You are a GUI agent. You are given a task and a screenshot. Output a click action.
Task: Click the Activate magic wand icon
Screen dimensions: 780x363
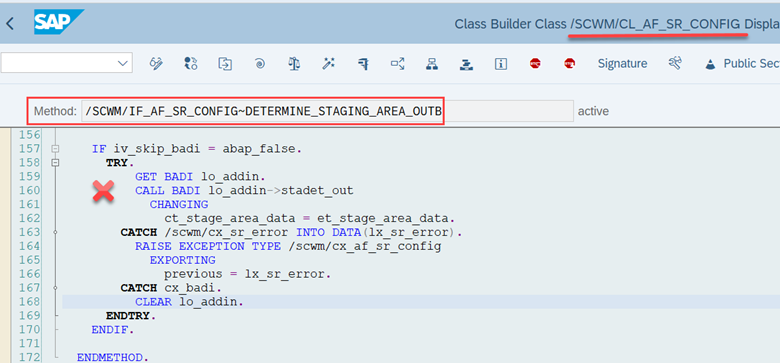click(328, 63)
